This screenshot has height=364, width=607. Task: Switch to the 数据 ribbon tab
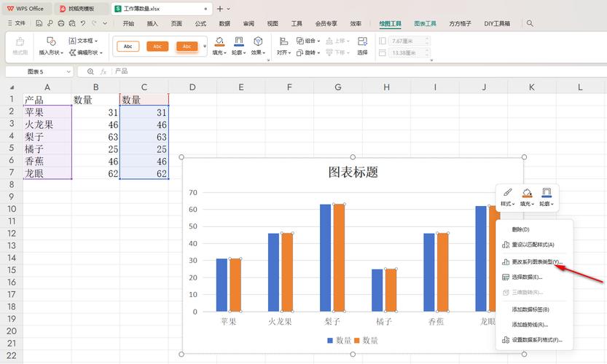tap(224, 23)
